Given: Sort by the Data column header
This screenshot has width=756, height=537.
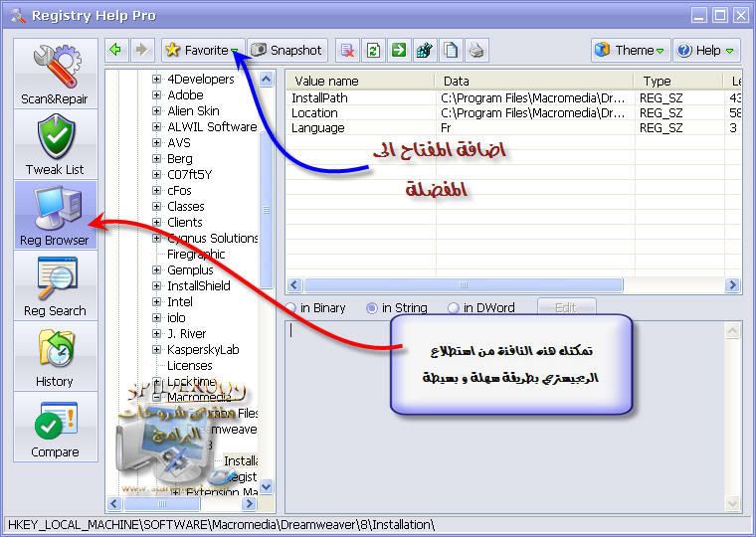Looking at the screenshot, I should (x=534, y=81).
